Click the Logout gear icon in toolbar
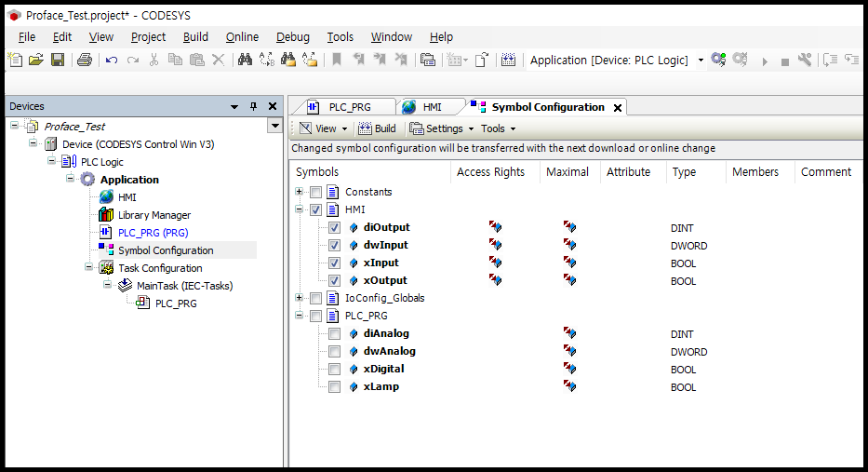868x472 pixels. [x=741, y=60]
